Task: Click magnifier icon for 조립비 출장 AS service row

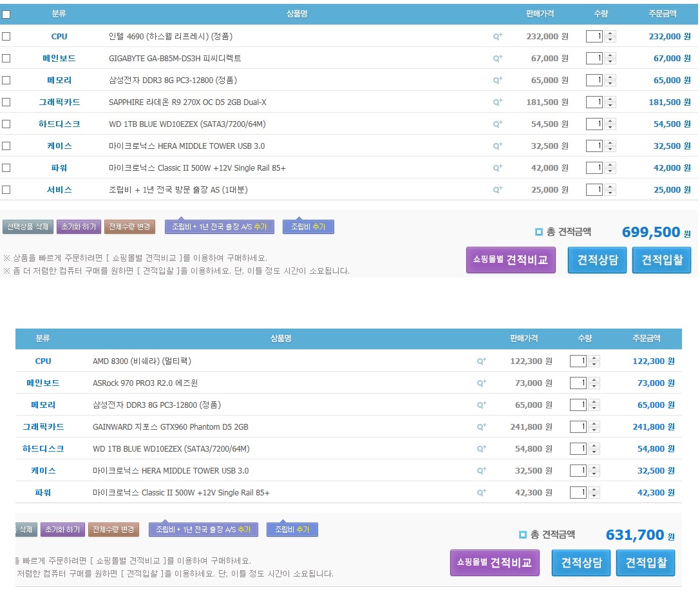Action: [497, 190]
